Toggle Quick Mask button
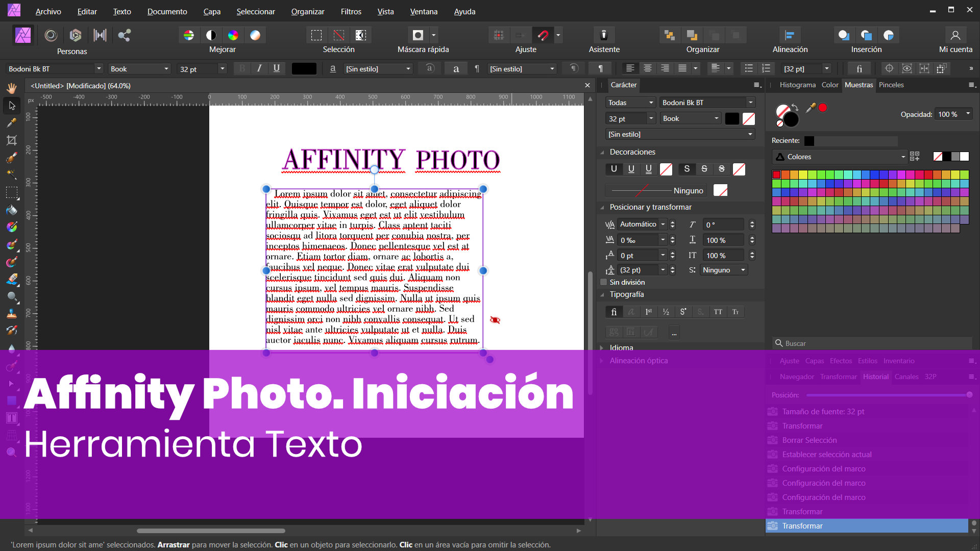980x551 pixels. coord(418,35)
